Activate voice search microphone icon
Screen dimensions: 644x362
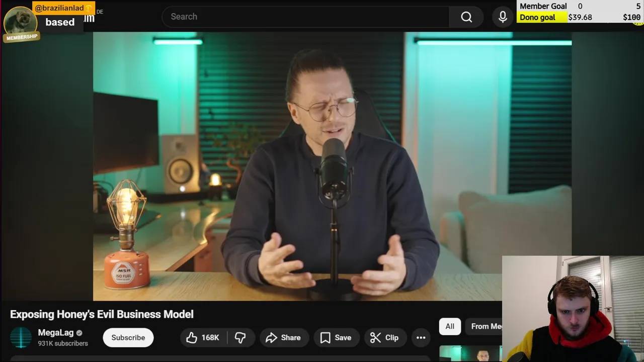tap(503, 17)
